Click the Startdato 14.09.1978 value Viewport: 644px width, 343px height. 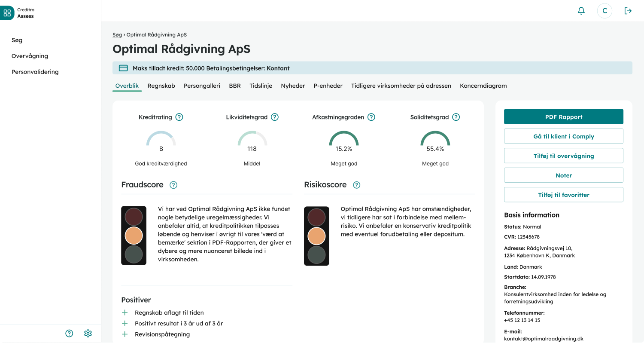543,277
